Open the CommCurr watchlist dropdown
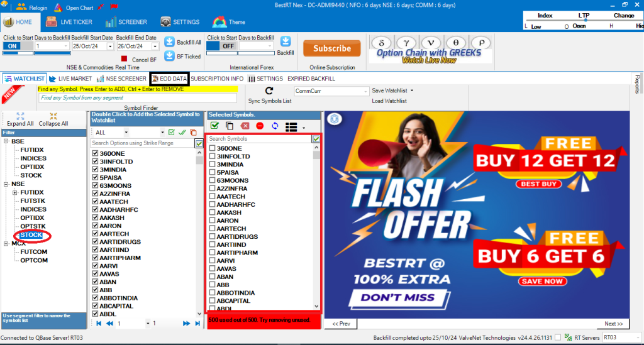Screen dimensions: 644x345 tap(365, 91)
